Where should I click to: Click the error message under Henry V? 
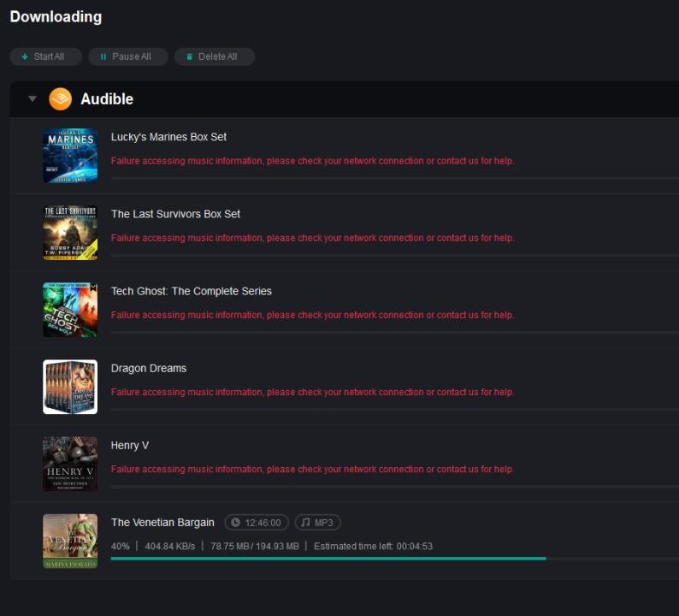313,470
